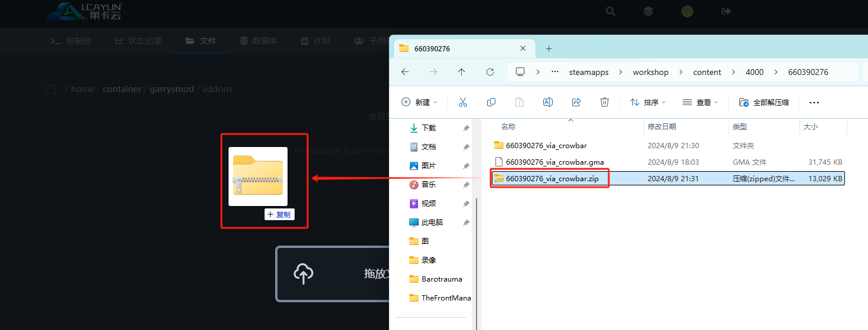The width and height of the screenshot is (868, 330).
Task: Click the copy icon in Explorer toolbar
Action: (491, 102)
